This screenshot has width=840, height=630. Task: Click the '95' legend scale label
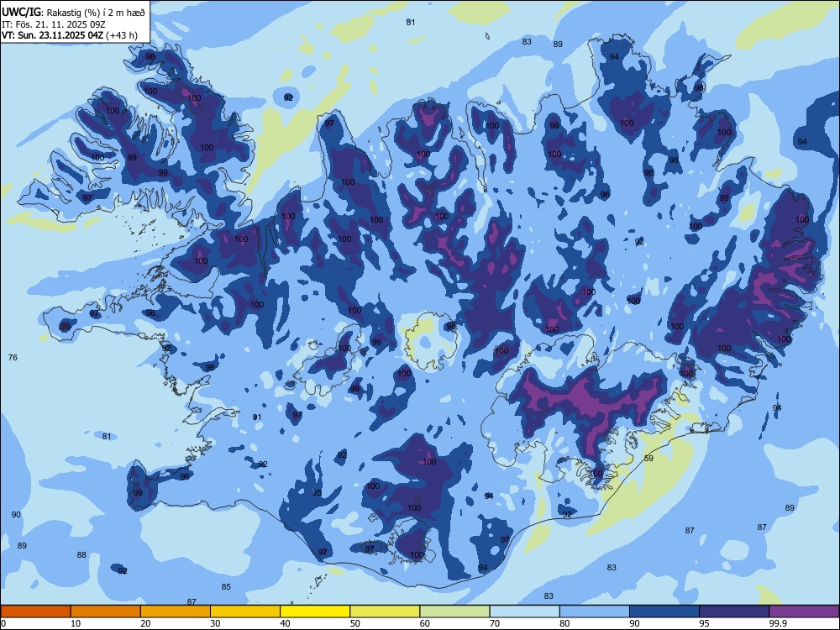coord(704,623)
